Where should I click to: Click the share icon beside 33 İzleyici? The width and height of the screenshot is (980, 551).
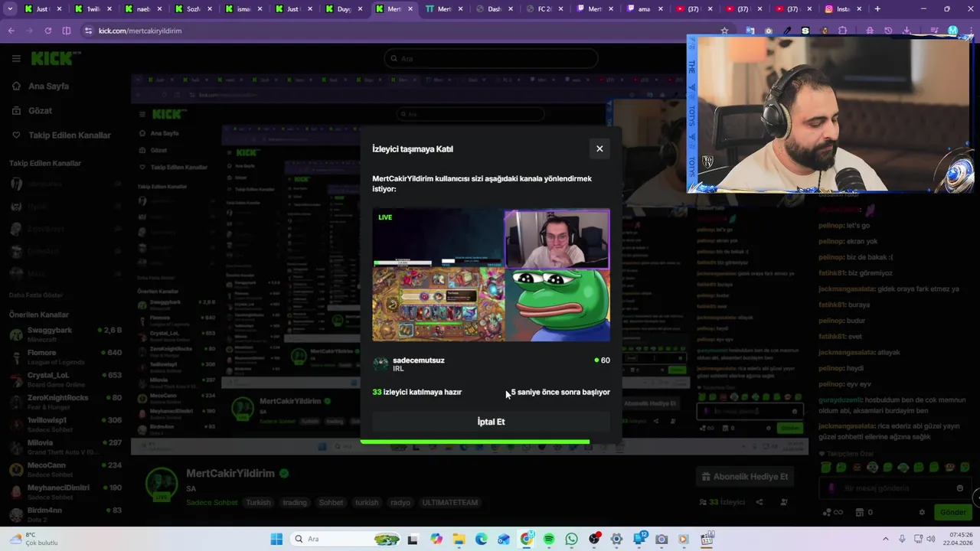click(x=759, y=502)
